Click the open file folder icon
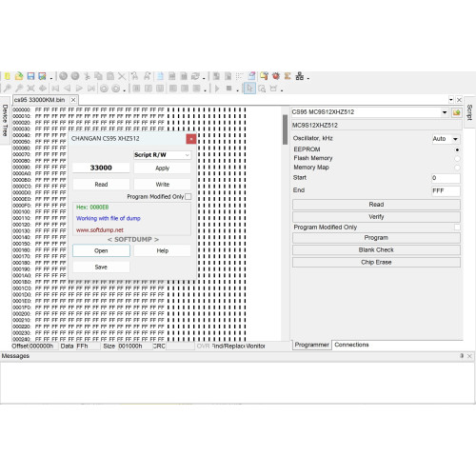Screen dimensions: 476x476 point(19,76)
